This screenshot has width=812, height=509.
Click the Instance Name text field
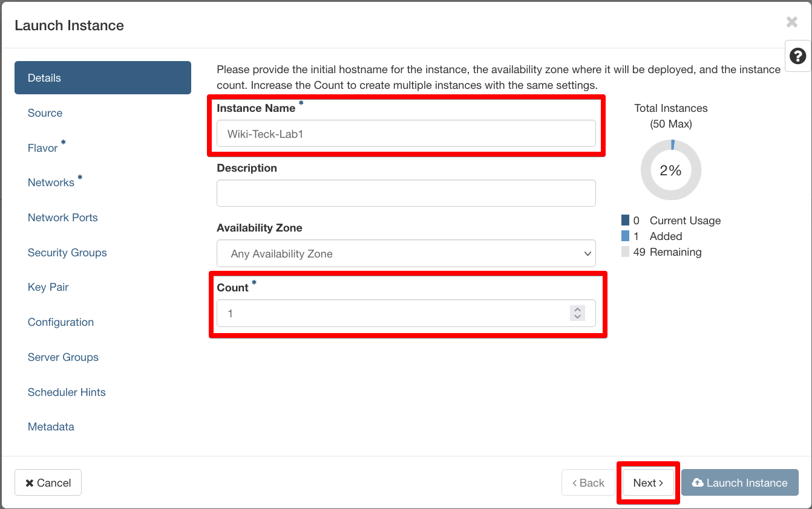(x=406, y=134)
